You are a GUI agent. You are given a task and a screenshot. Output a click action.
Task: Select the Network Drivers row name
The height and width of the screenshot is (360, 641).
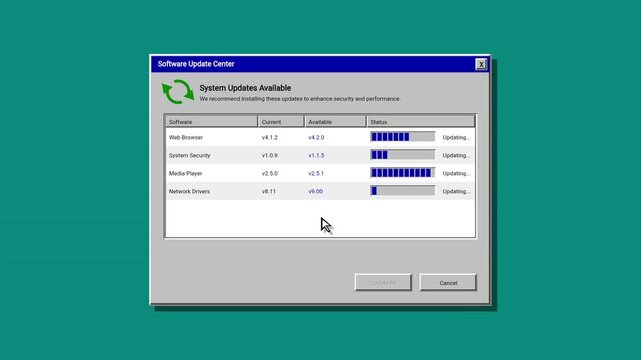[189, 191]
